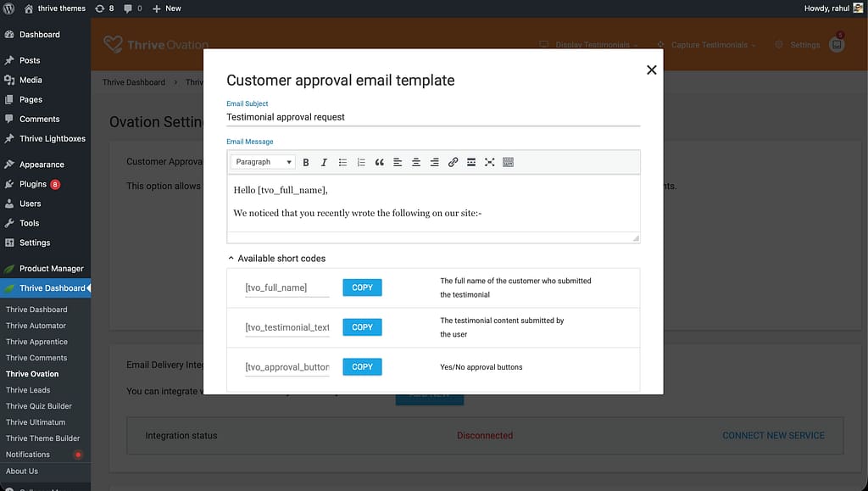Apply blockquote formatting
The height and width of the screenshot is (491, 868).
click(380, 162)
